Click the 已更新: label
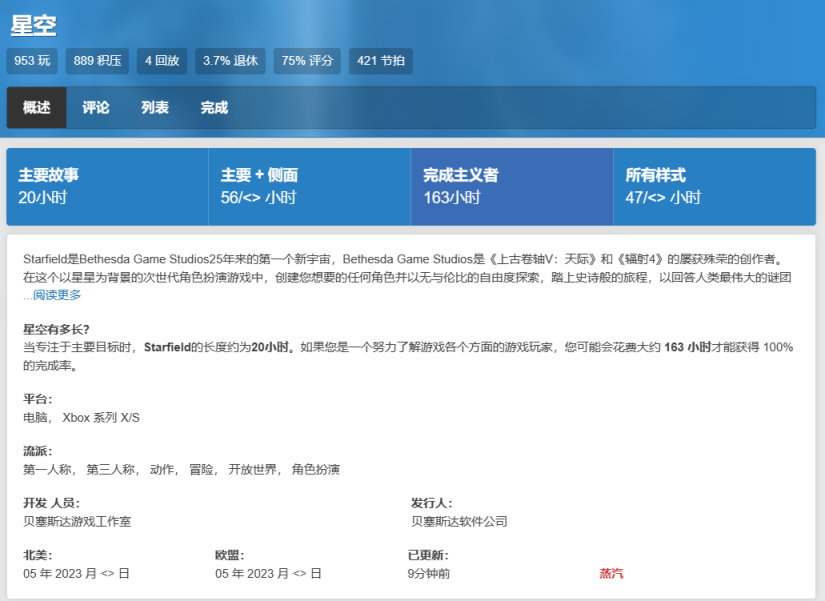The width and height of the screenshot is (825, 601). pos(428,555)
